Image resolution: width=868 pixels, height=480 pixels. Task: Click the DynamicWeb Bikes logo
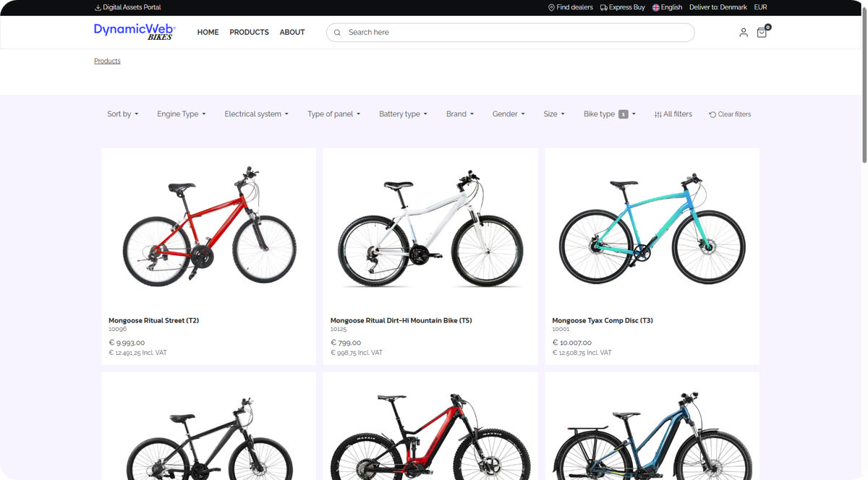[x=135, y=32]
